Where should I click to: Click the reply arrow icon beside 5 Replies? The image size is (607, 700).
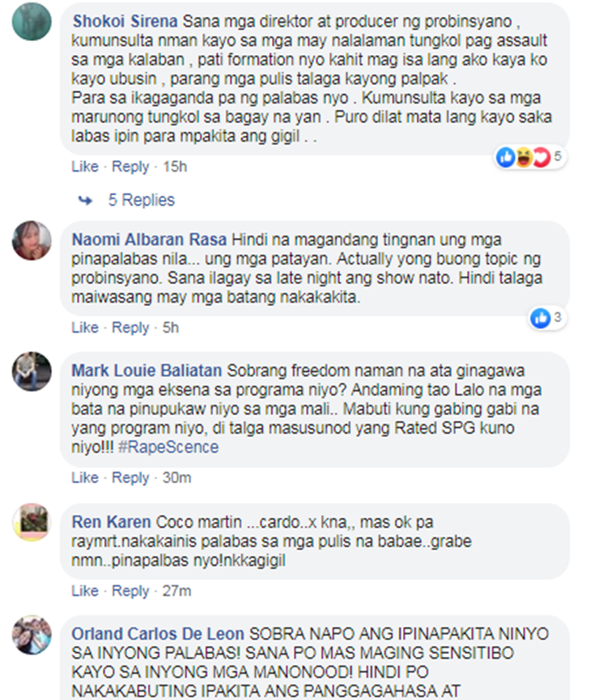[85, 201]
